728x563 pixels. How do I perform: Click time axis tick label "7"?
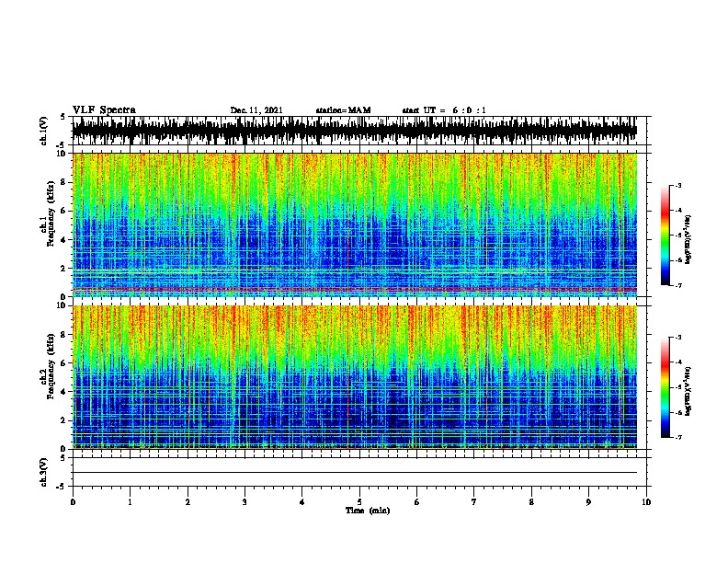click(x=474, y=501)
